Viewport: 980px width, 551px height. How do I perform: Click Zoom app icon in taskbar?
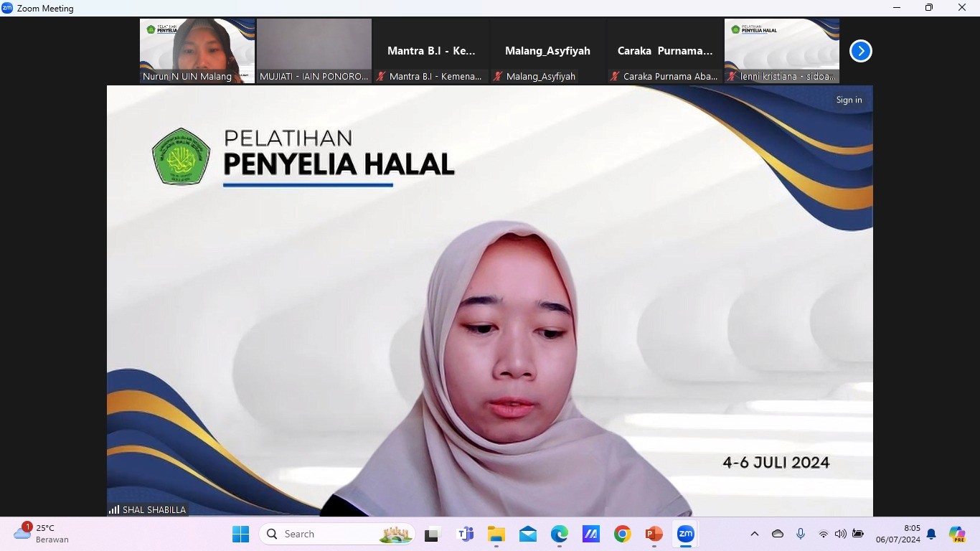(x=685, y=534)
